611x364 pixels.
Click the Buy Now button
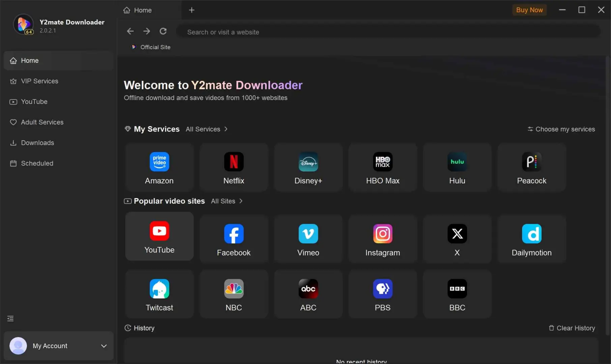click(529, 10)
